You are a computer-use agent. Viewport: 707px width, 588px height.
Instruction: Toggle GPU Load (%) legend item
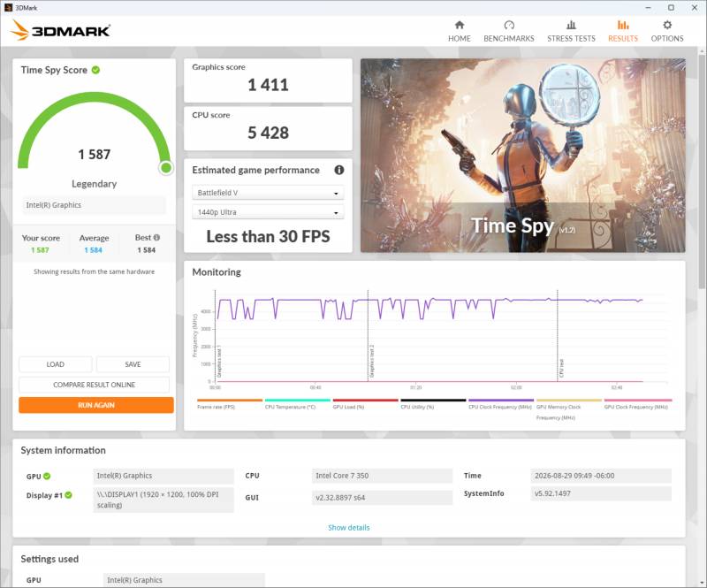365,403
